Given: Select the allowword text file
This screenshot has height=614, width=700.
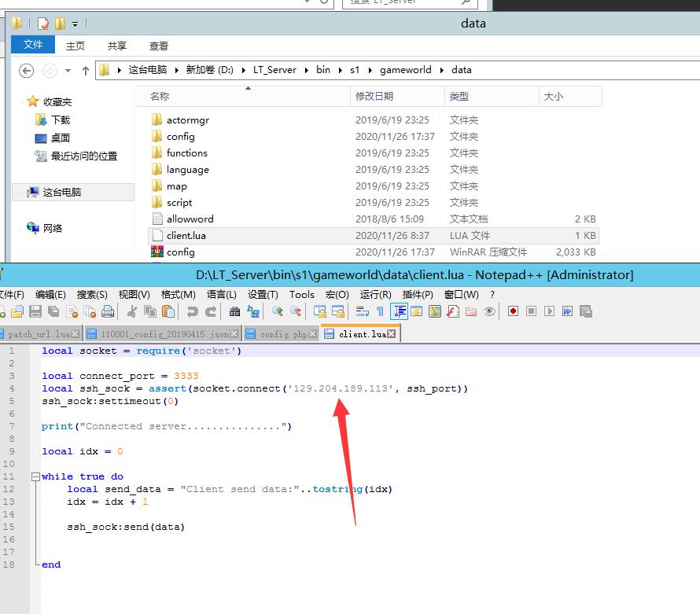Looking at the screenshot, I should point(190,219).
